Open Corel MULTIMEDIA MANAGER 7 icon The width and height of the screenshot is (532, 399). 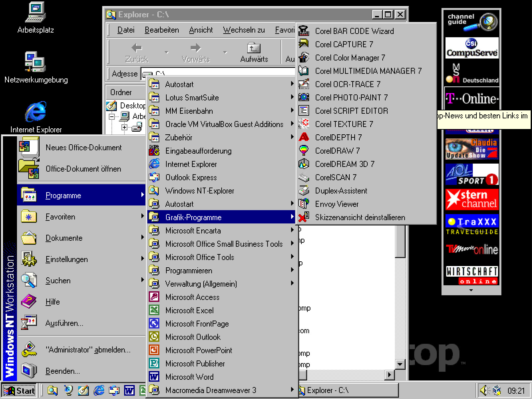pyautogui.click(x=303, y=71)
